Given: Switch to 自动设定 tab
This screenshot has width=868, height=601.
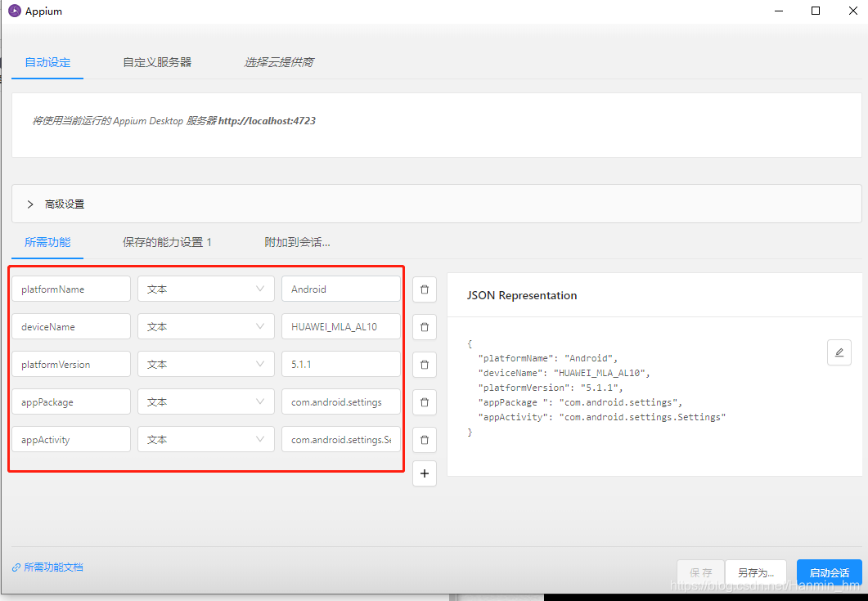Looking at the screenshot, I should [x=47, y=62].
